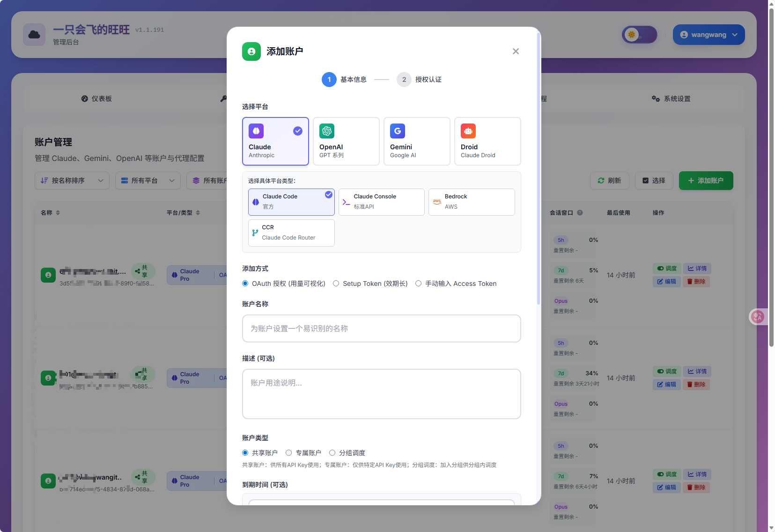Viewport: 775px width, 532px height.
Task: Select 分组调度 account type radio
Action: tap(332, 453)
